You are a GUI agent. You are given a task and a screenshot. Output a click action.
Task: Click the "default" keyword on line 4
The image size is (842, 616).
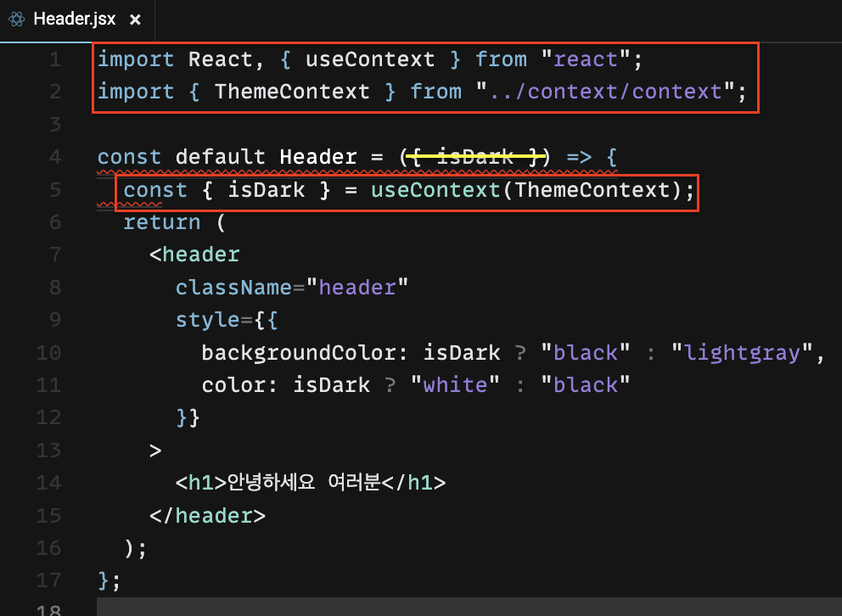[x=220, y=157]
